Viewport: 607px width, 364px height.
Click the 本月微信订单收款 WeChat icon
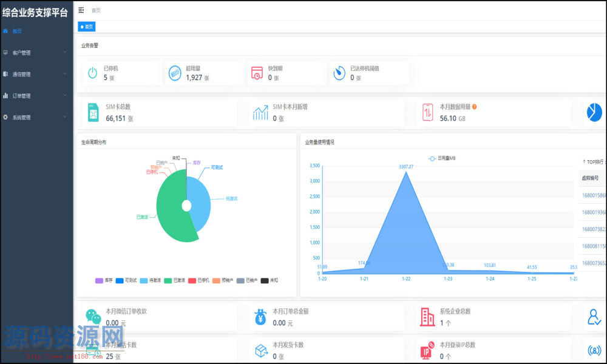tap(93, 316)
